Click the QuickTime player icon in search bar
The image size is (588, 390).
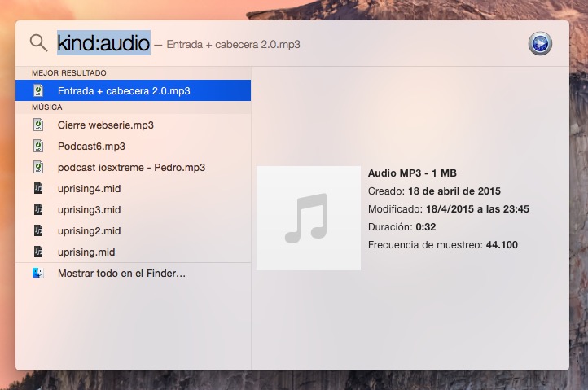click(x=540, y=44)
